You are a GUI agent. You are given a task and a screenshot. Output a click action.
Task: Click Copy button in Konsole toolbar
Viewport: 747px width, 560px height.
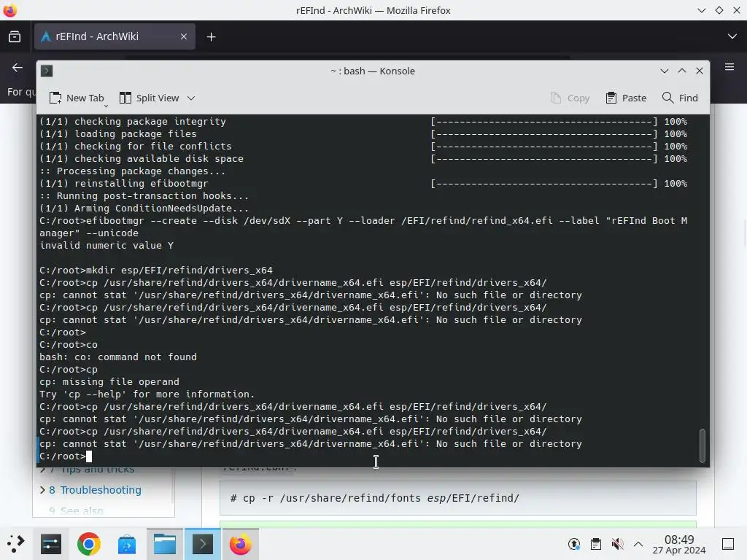point(570,98)
